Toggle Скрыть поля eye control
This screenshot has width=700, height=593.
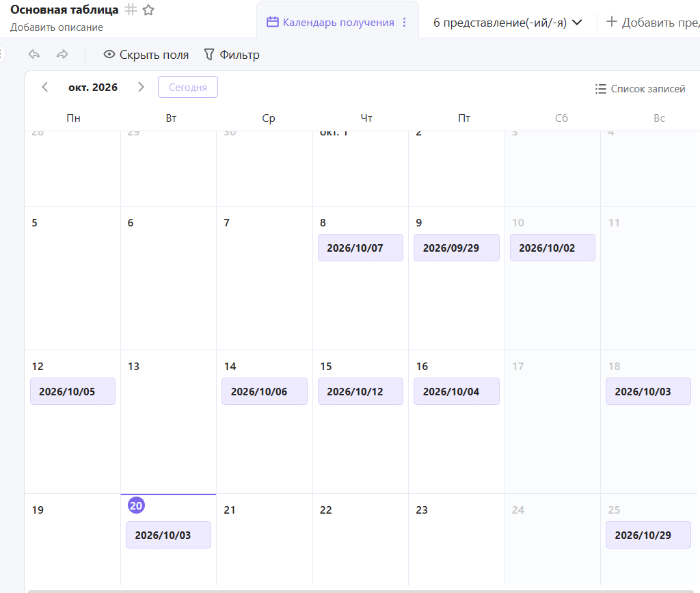pyautogui.click(x=146, y=55)
